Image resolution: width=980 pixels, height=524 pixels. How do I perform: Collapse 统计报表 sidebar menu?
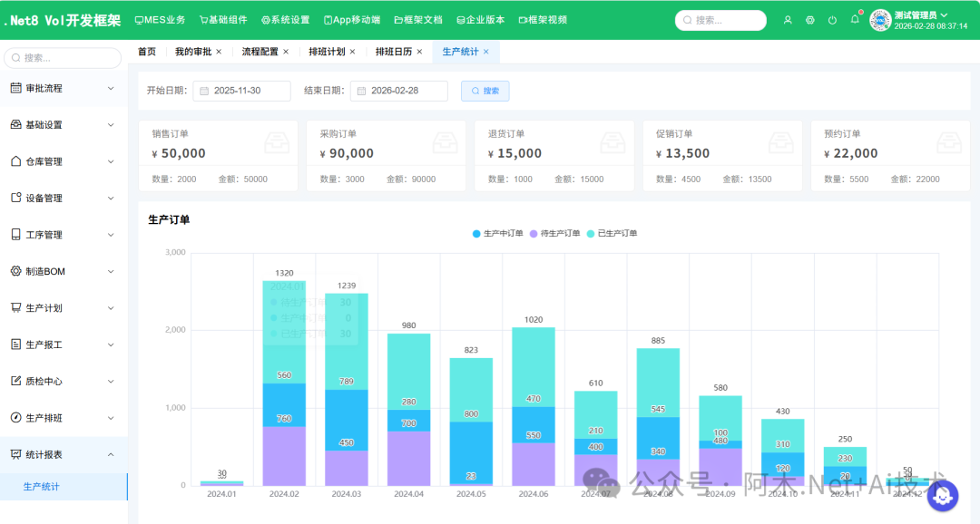point(63,454)
